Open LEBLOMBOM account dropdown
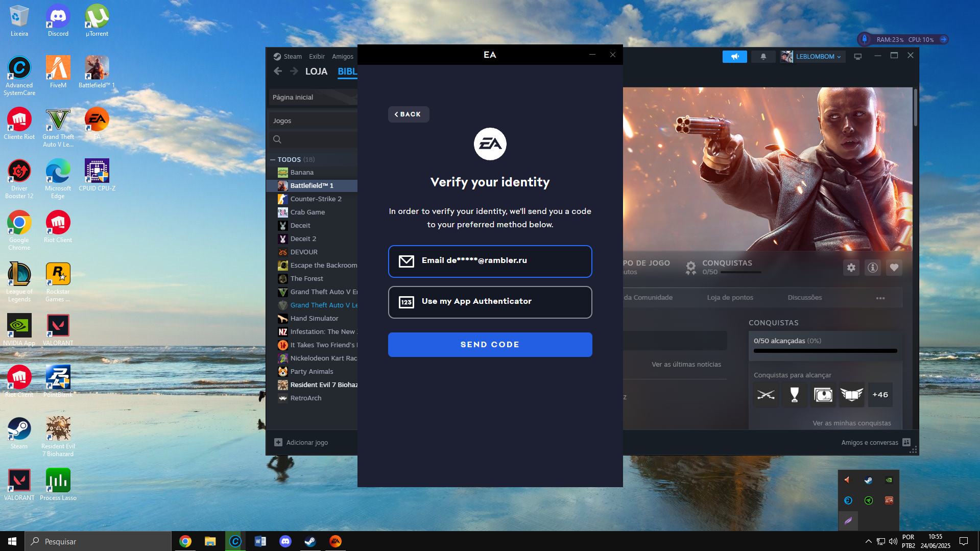Image resolution: width=980 pixels, height=551 pixels. coord(812,57)
